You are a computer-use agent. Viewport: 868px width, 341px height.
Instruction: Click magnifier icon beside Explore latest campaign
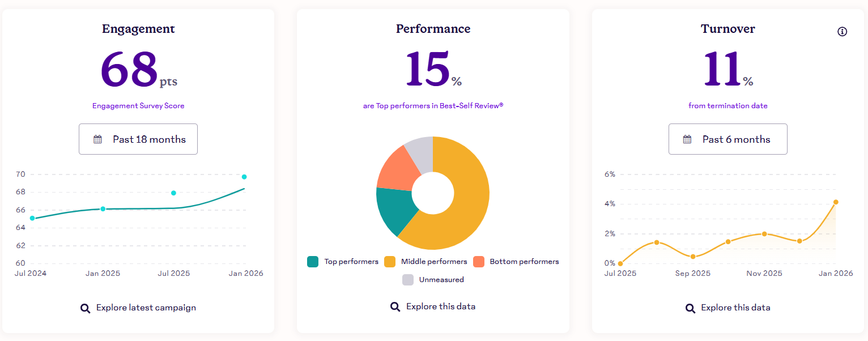[86, 309]
